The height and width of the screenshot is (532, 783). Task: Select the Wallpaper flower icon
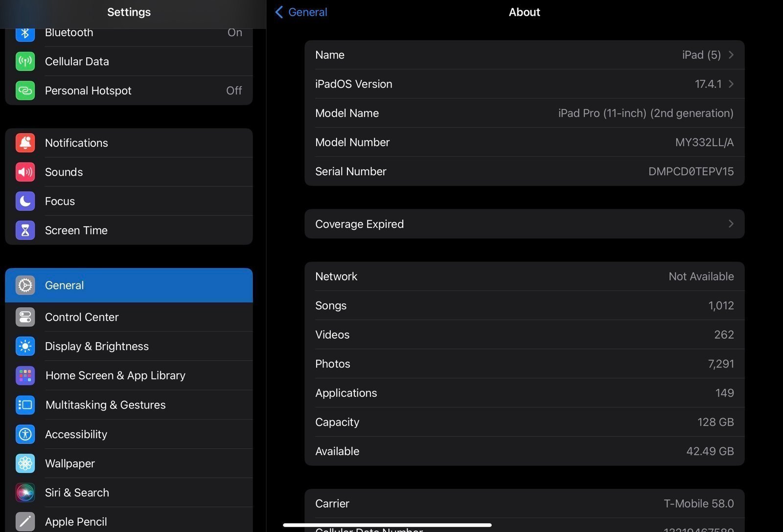[x=25, y=463]
